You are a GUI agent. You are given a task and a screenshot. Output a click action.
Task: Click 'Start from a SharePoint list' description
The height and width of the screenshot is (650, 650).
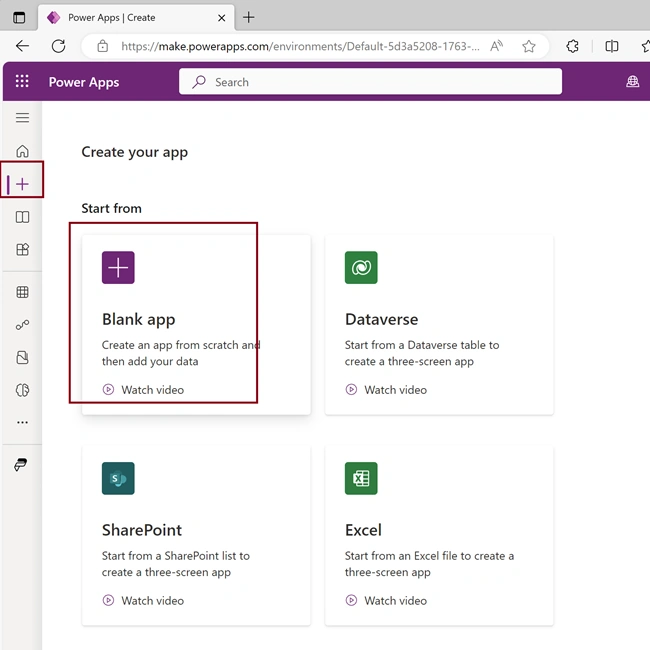click(x=176, y=564)
